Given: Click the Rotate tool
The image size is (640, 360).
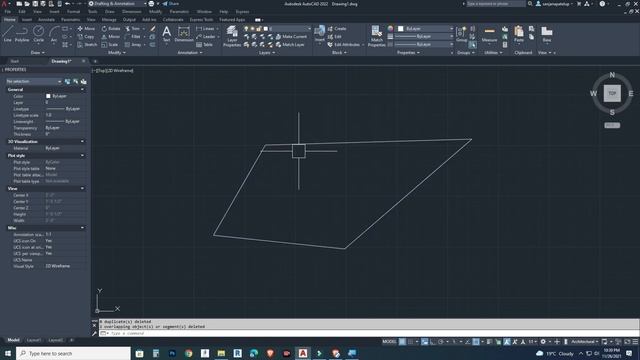Looking at the screenshot, I should click(111, 29).
